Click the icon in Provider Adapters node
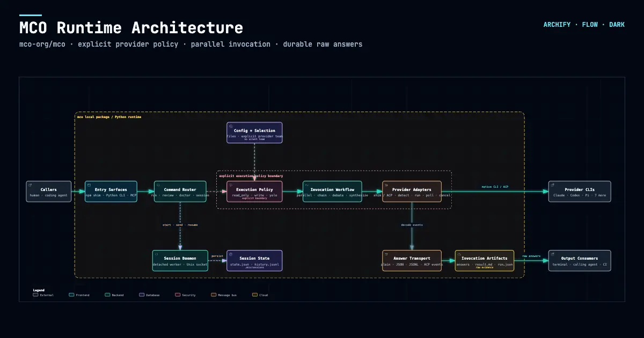Image resolution: width=644 pixels, height=338 pixels. (386, 185)
